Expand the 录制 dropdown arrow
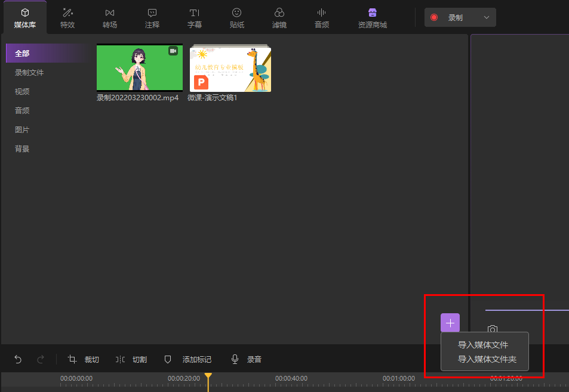The height and width of the screenshot is (392, 569). [487, 18]
